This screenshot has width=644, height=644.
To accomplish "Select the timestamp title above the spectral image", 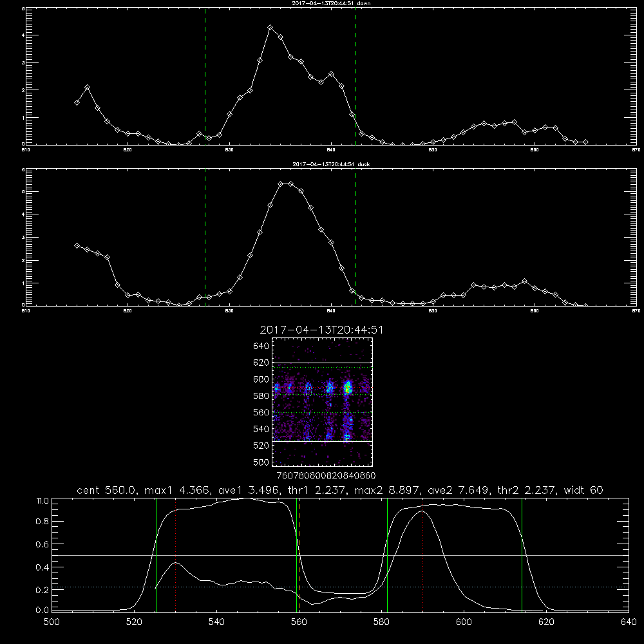I will [321, 330].
